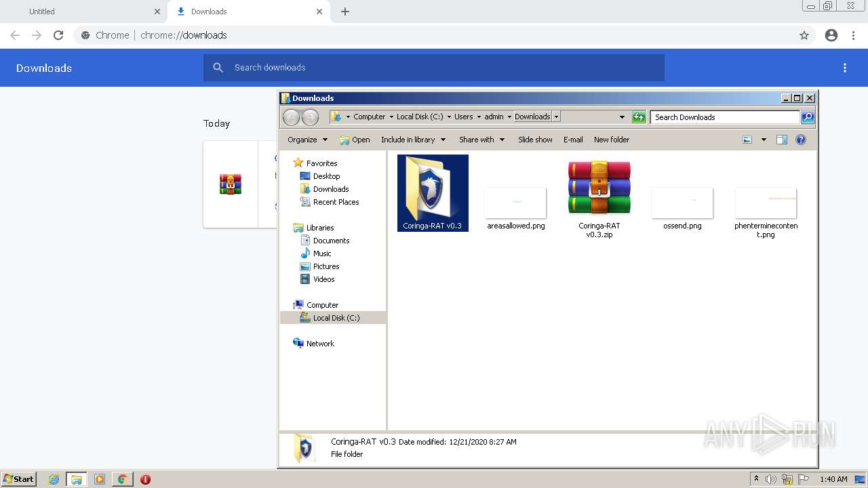Open the Include in library menu
Screen dimensions: 868x488
coord(413,140)
